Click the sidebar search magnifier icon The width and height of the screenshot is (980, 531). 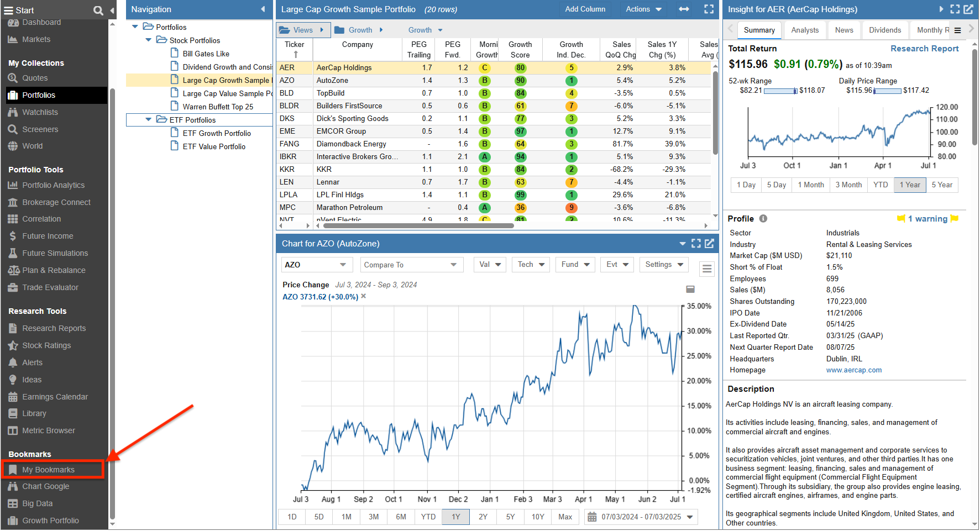tap(98, 10)
